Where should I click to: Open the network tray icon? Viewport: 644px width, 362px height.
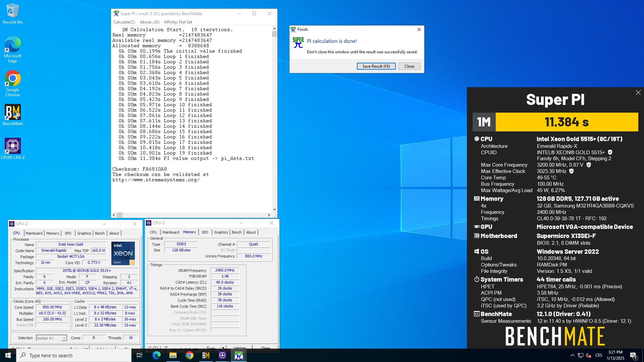pyautogui.click(x=581, y=355)
